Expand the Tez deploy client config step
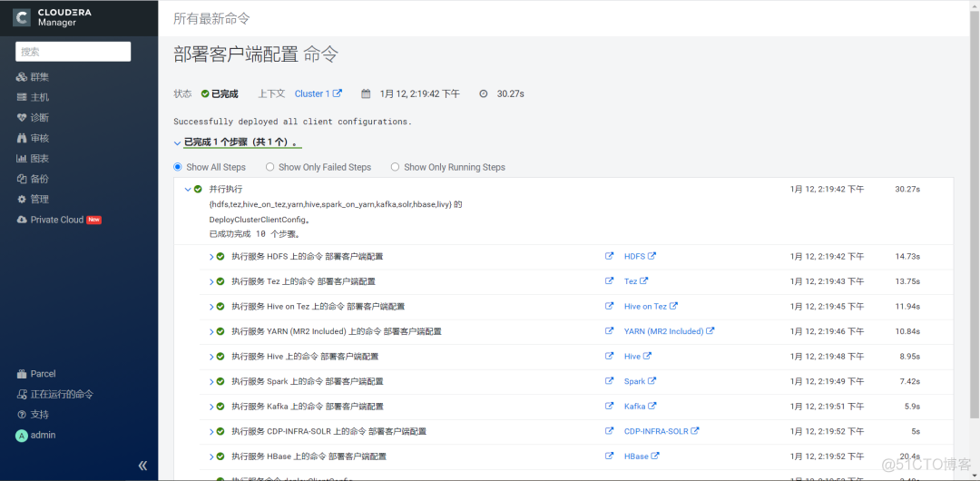This screenshot has height=481, width=980. (x=211, y=281)
